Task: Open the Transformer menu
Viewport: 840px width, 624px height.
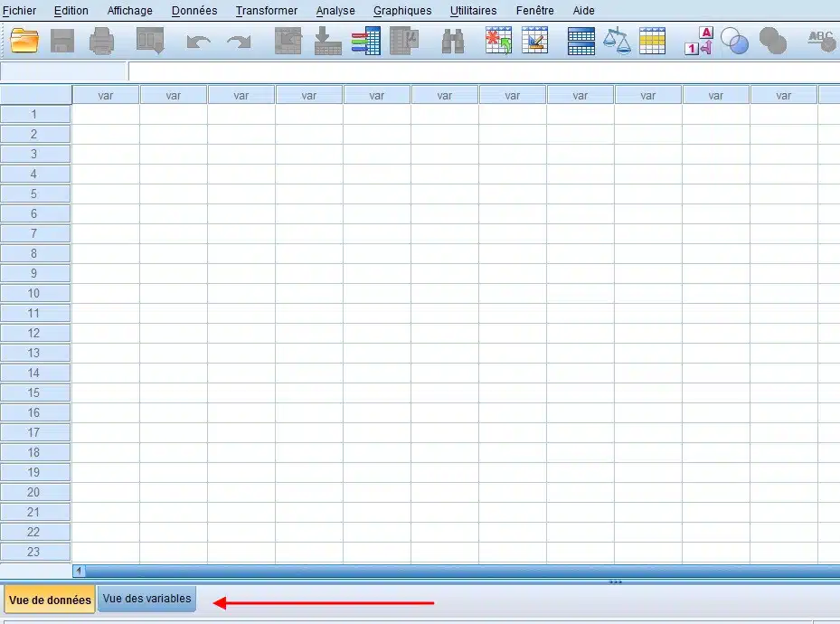Action: coord(266,11)
